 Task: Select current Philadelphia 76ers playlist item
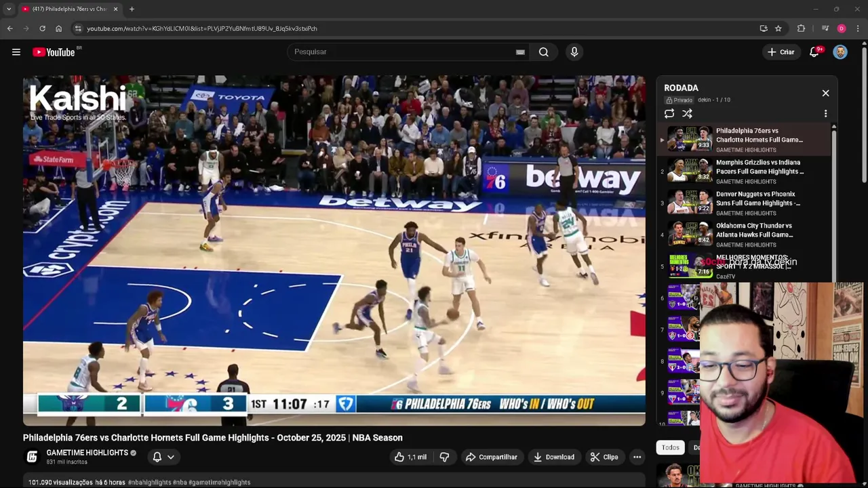(x=743, y=140)
